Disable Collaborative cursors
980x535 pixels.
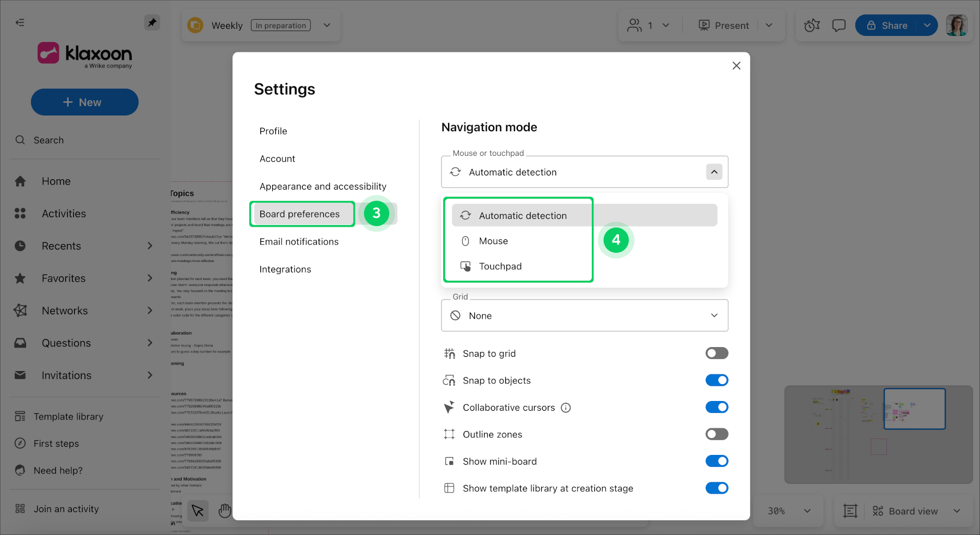[x=716, y=407]
